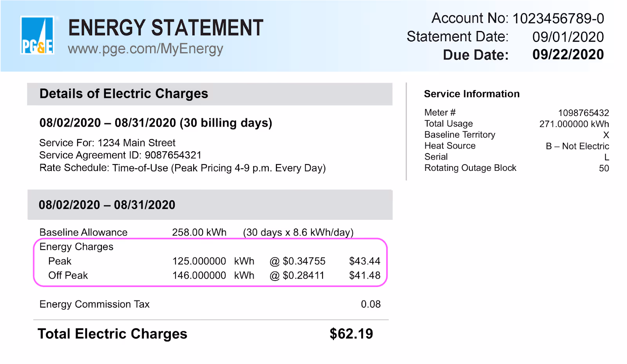Viewport: 627px width, 364px height.
Task: Select the meter number 1098765432
Action: pos(584,113)
